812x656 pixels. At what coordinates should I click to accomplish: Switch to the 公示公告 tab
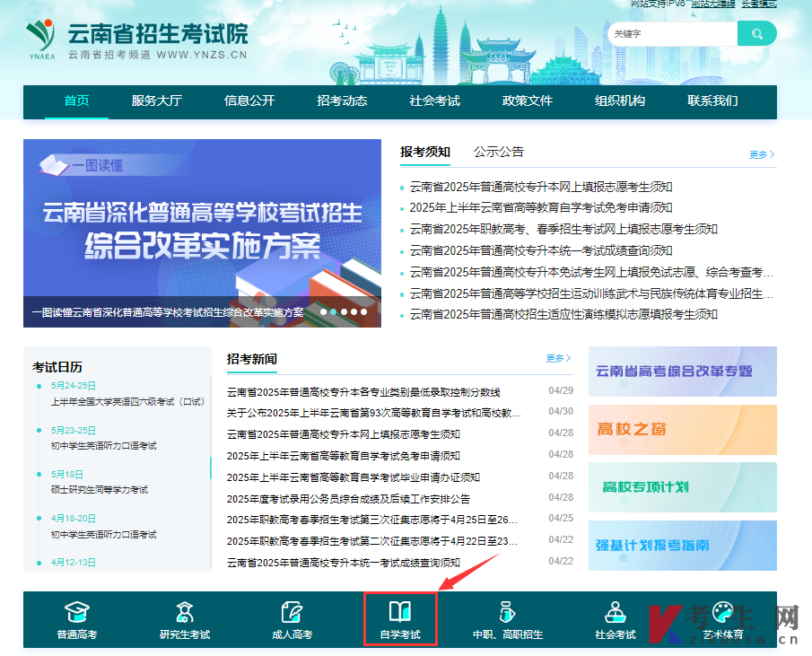tap(499, 152)
